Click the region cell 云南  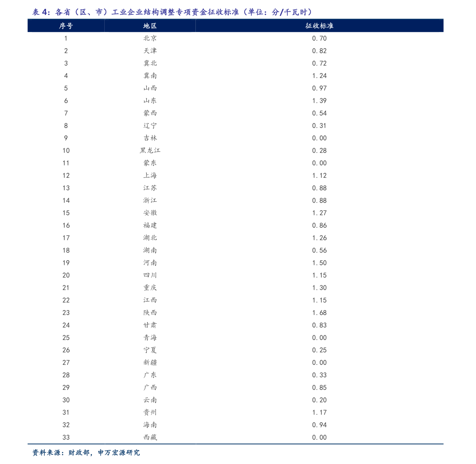(x=150, y=400)
